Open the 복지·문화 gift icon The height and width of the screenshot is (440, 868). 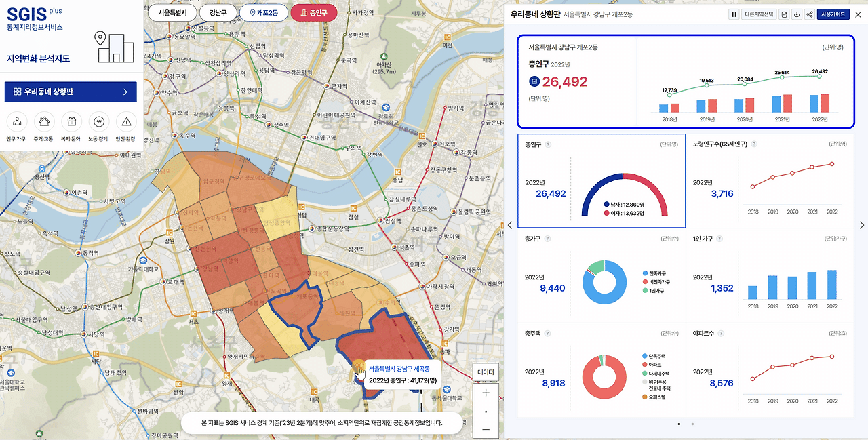point(71,122)
